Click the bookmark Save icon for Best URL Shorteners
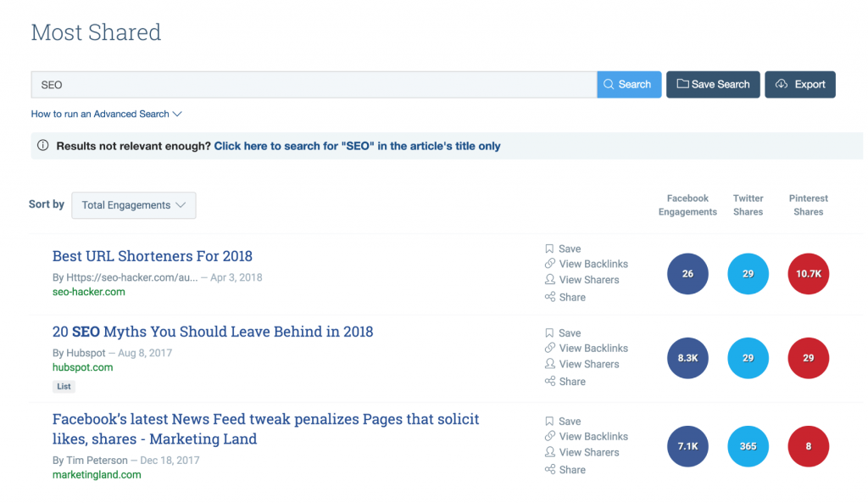Viewport: 868px width, 503px height. 549,249
